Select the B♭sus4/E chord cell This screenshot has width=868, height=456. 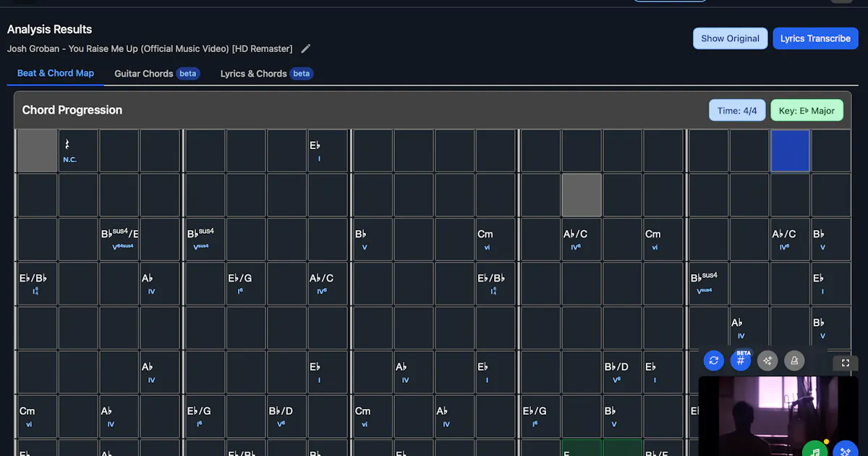tap(119, 239)
